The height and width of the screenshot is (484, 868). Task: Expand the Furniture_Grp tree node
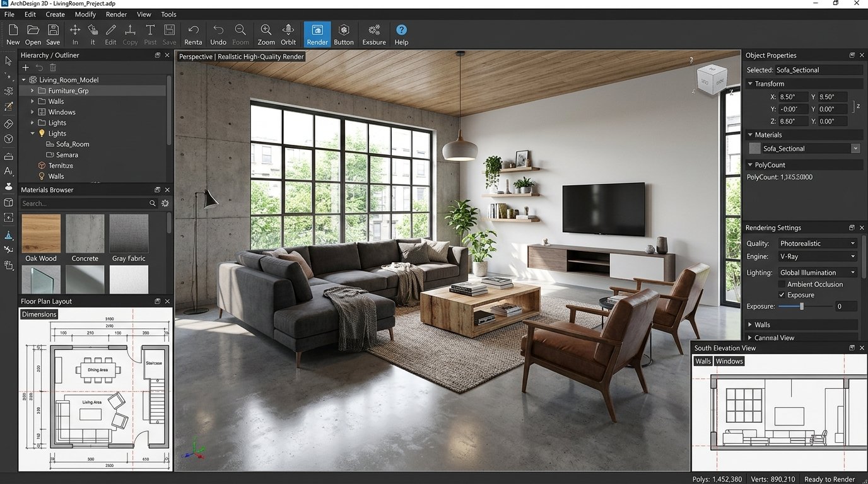click(x=32, y=91)
